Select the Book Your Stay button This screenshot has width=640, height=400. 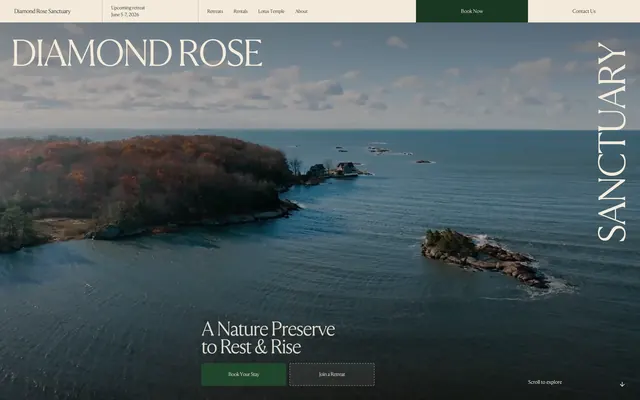pyautogui.click(x=244, y=374)
